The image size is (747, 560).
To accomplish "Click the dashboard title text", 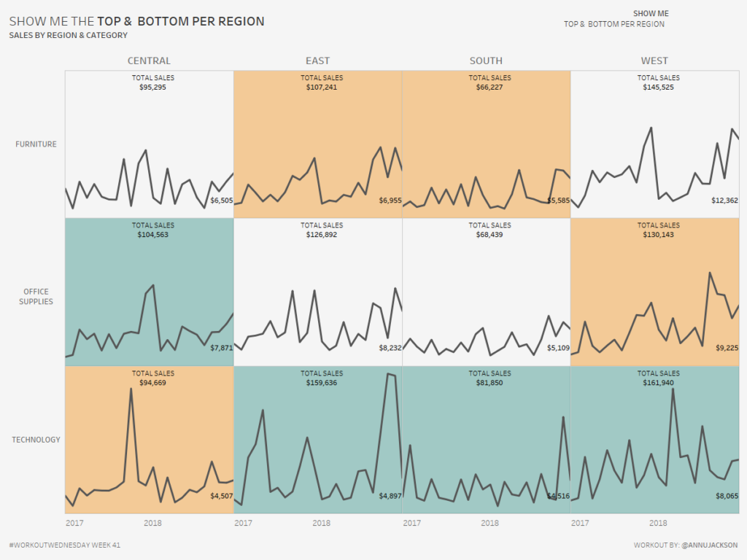I will (136, 22).
